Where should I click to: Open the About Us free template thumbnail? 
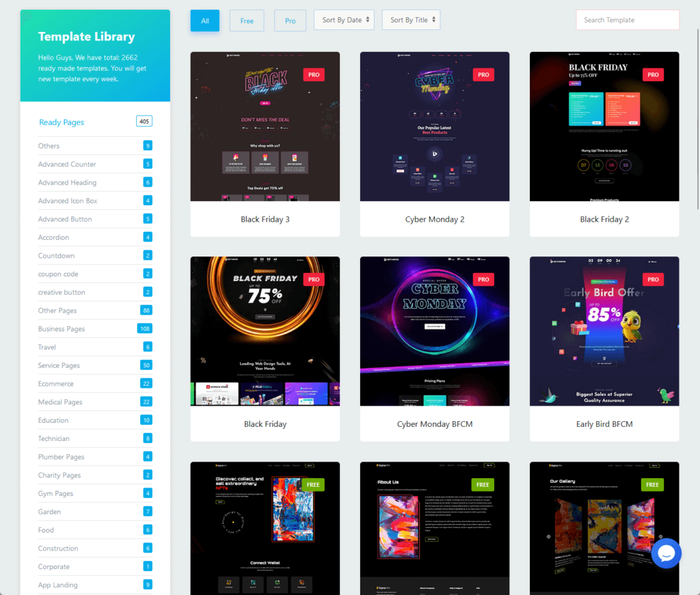click(435, 529)
